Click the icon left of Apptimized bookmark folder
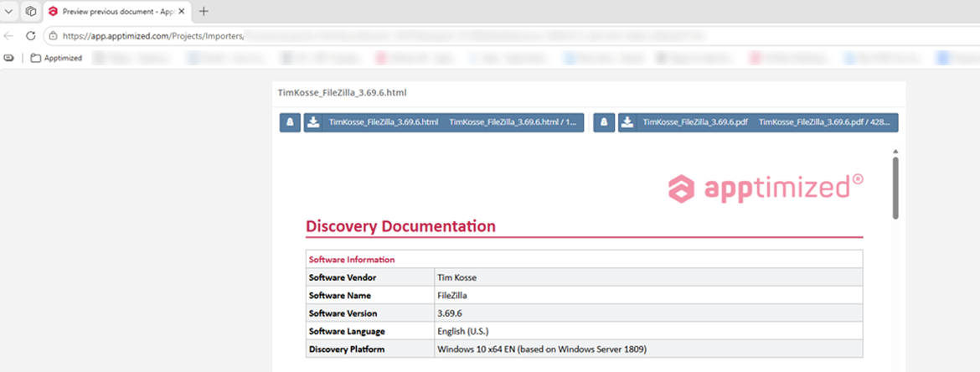Screen dimensions: 980x372 (x=8, y=58)
